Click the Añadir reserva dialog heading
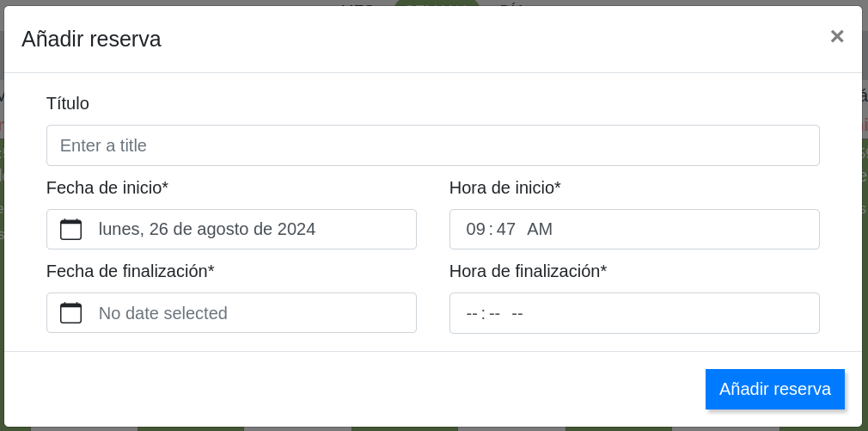This screenshot has height=431, width=868. [91, 39]
